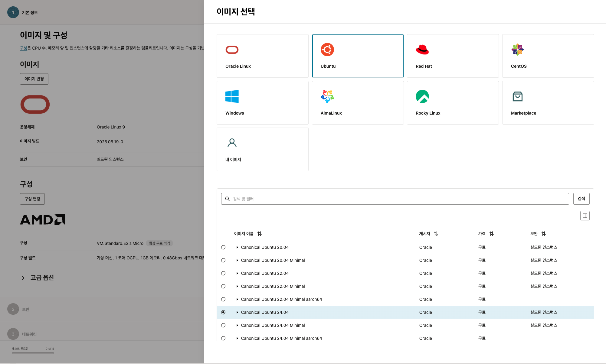Select Ubuntu 24.04 Minimal aarch64 radio button
Screen dimensions: 606x364
223,338
